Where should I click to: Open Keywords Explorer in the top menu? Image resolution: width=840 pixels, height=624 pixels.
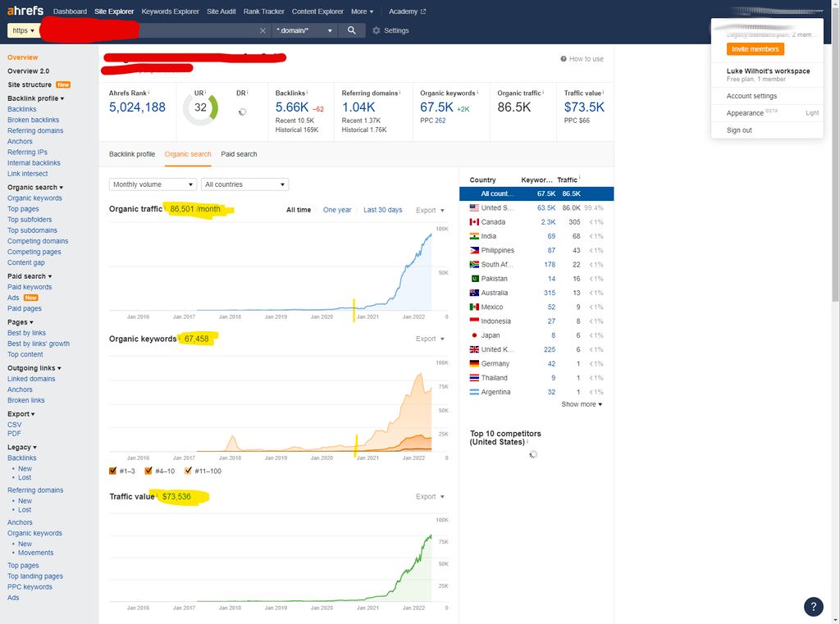171,11
